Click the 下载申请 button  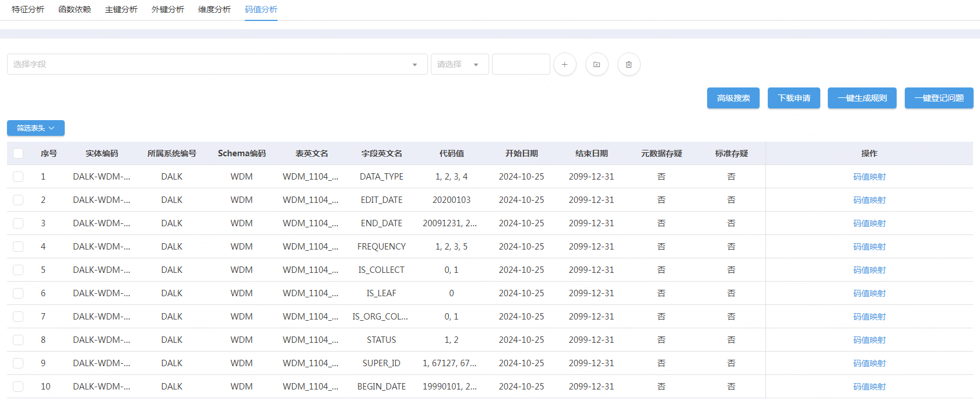(794, 98)
